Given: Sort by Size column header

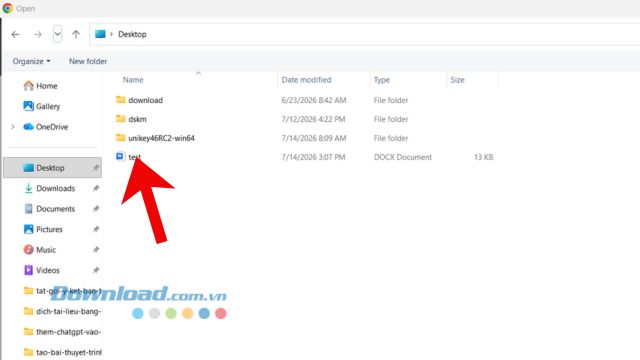Looking at the screenshot, I should tap(457, 80).
